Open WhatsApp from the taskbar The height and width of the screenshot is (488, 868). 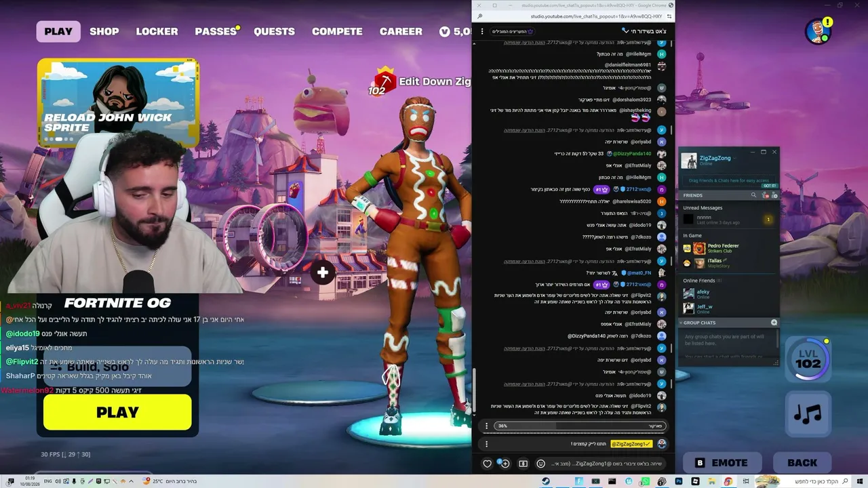[x=646, y=481]
